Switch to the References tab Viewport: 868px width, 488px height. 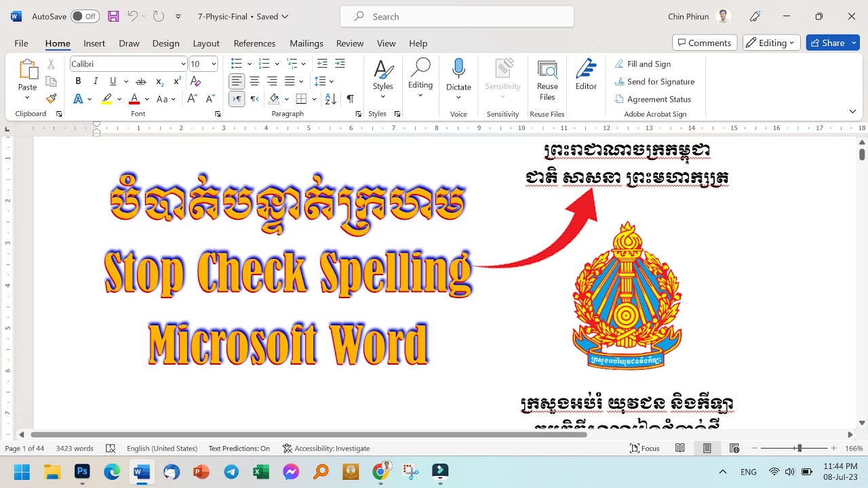254,43
